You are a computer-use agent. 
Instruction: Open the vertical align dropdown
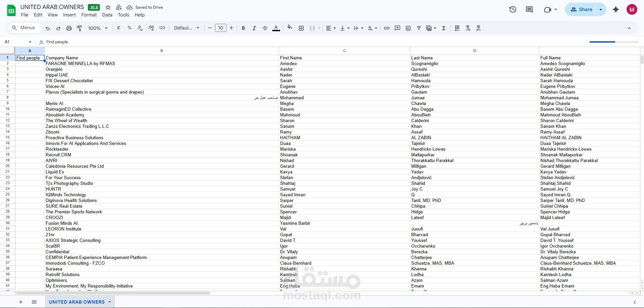pos(345,28)
